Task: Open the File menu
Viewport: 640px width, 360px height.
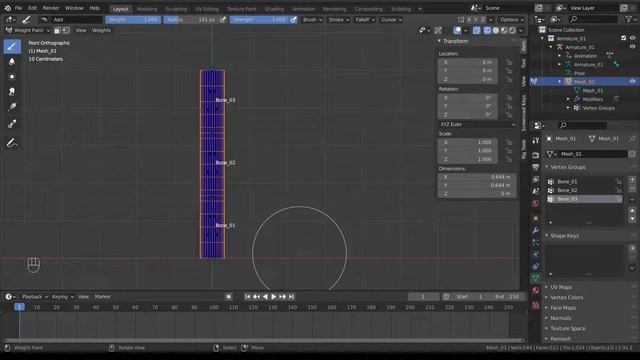Action: [x=18, y=8]
